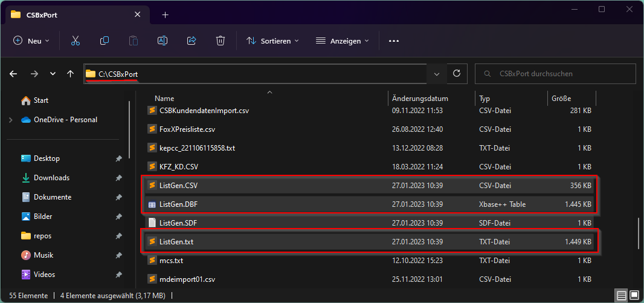
Task: Close the CSBxPort tab
Action: tap(137, 15)
